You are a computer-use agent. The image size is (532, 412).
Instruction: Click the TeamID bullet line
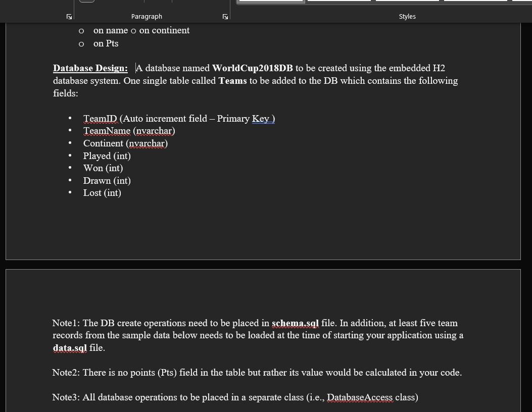tap(179, 118)
